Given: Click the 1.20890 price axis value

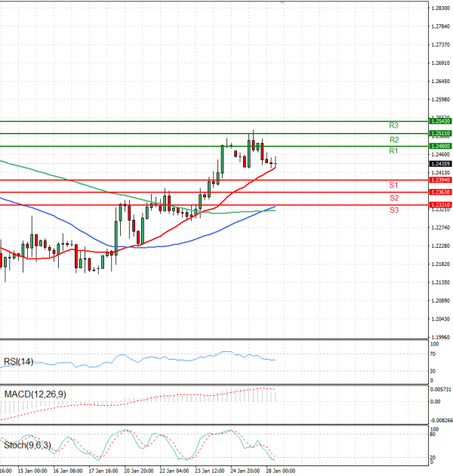Looking at the screenshot, I should [440, 301].
